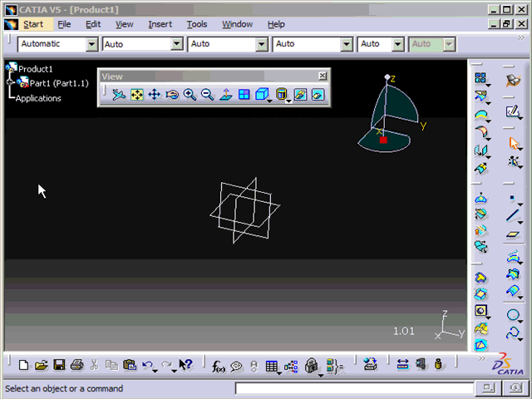
Task: Click the Measure Item icon
Action: 421,365
